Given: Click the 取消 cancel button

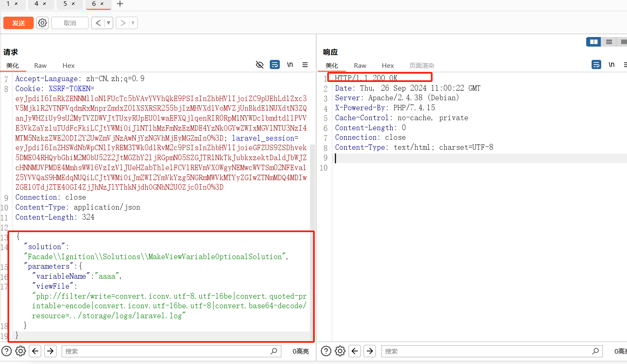Looking at the screenshot, I should pyautogui.click(x=70, y=23).
